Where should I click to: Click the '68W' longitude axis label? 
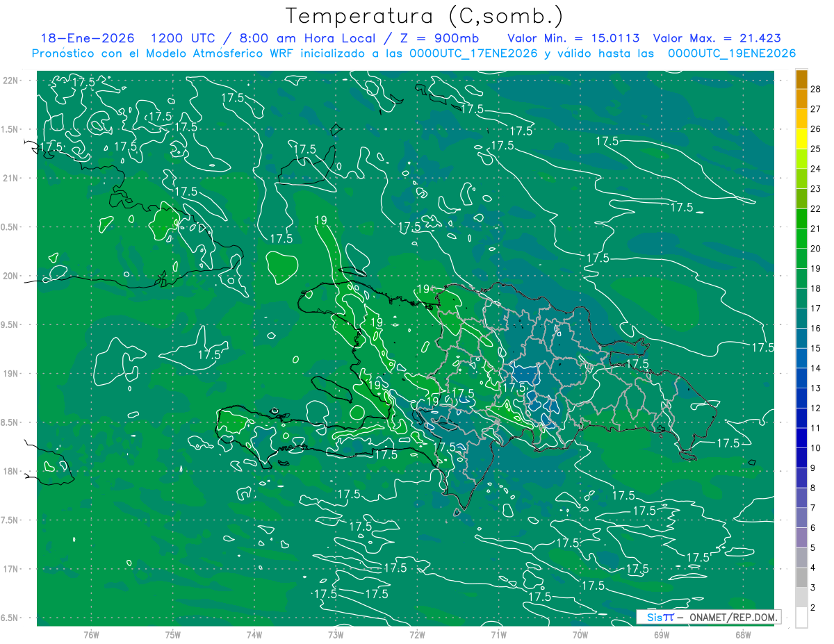coord(743,635)
